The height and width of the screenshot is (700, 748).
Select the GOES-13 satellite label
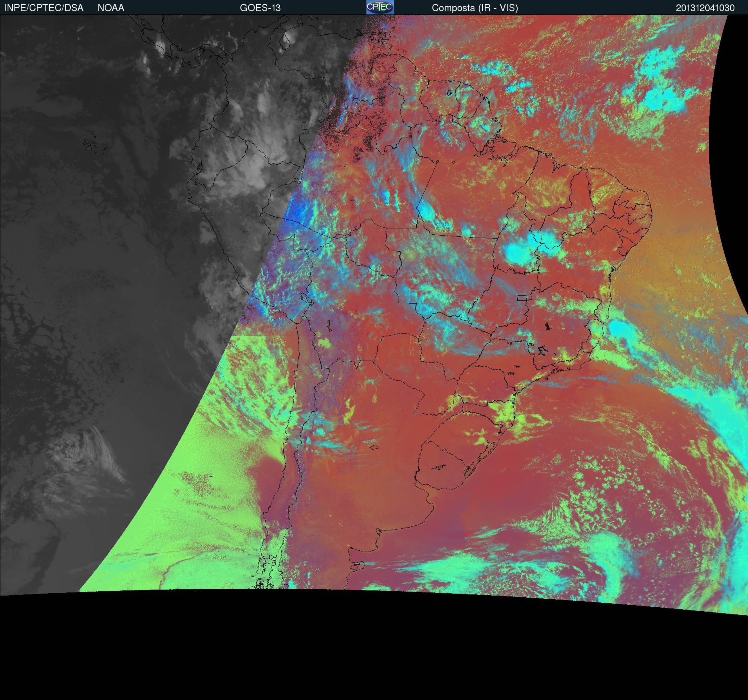tap(260, 8)
